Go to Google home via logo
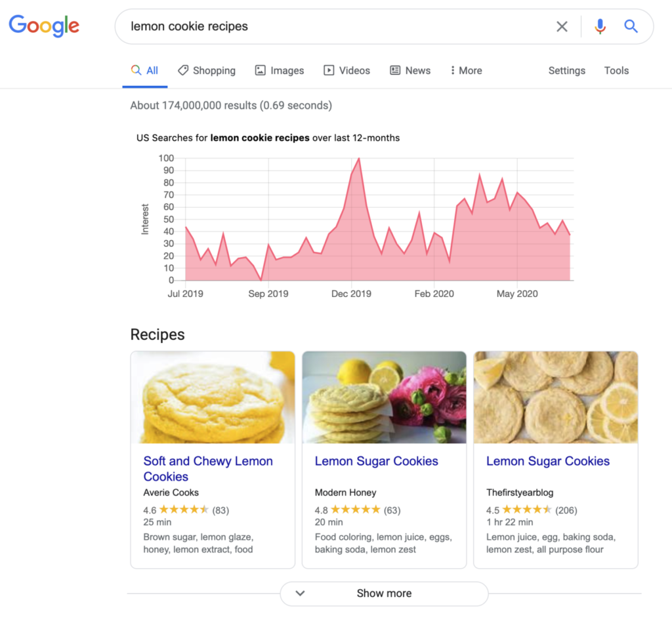The width and height of the screenshot is (672, 629). 44,26
